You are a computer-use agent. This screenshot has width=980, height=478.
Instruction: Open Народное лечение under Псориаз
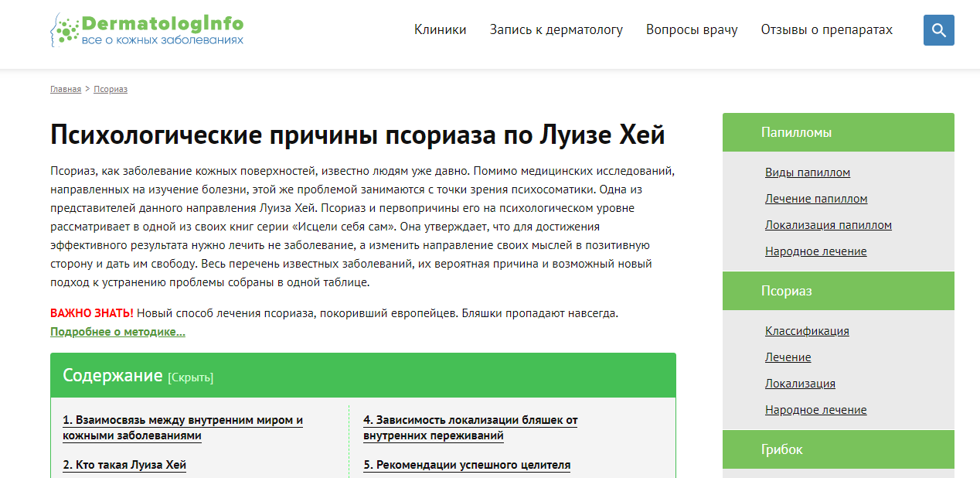coord(816,410)
